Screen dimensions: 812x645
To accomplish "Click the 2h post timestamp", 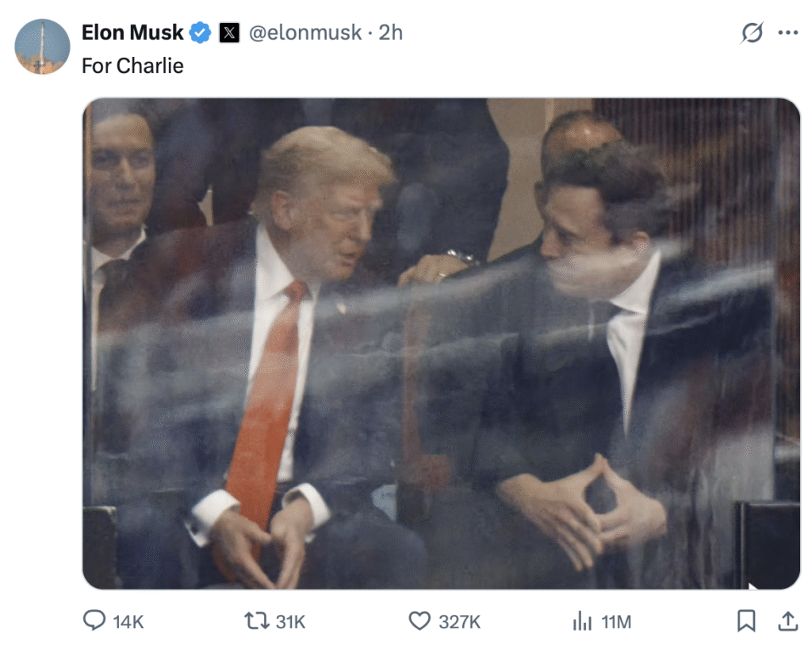I will point(391,33).
